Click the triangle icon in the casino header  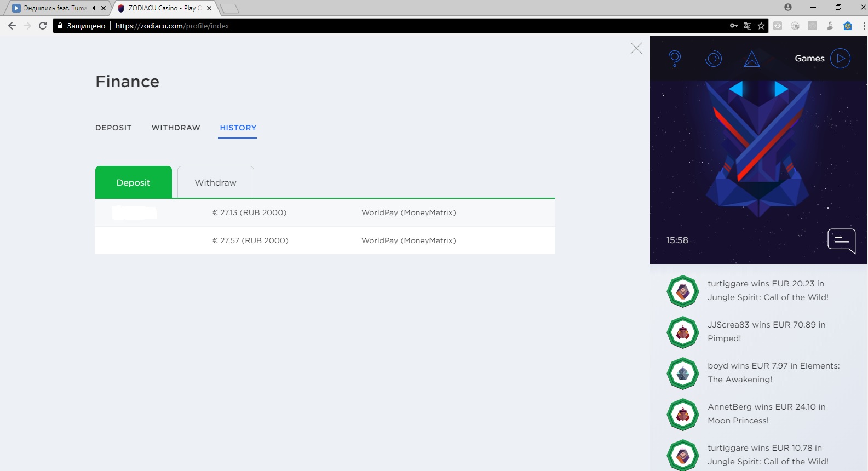click(752, 59)
